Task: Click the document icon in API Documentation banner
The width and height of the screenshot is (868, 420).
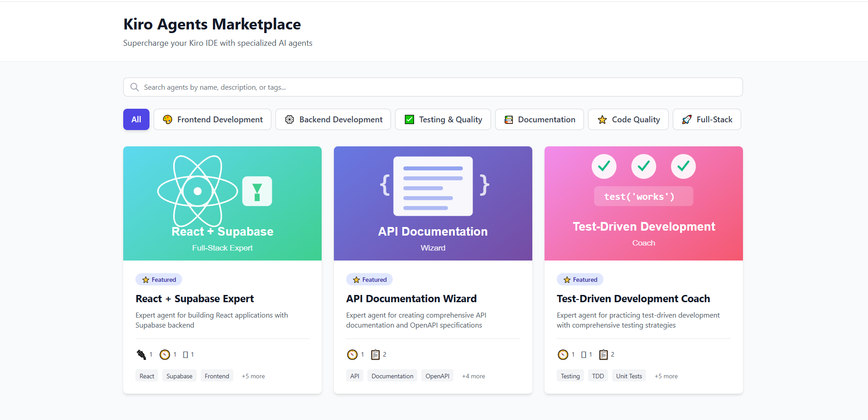Action: (433, 186)
